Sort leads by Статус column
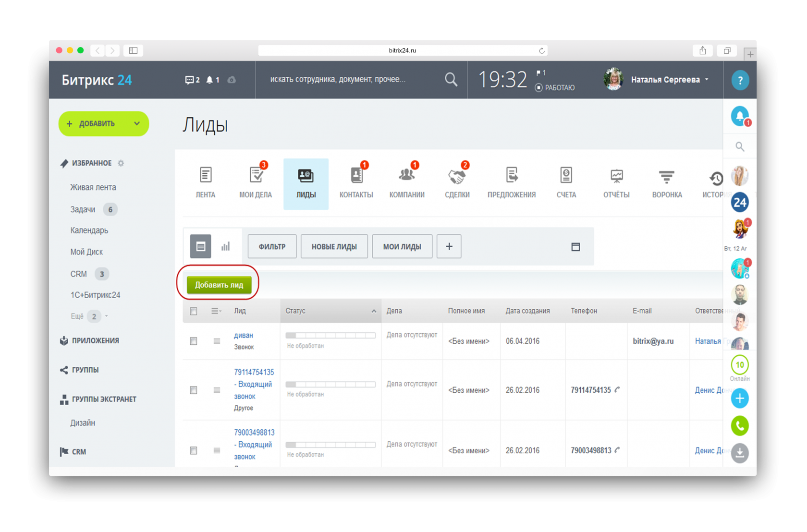This screenshot has height=532, width=807. (331, 311)
